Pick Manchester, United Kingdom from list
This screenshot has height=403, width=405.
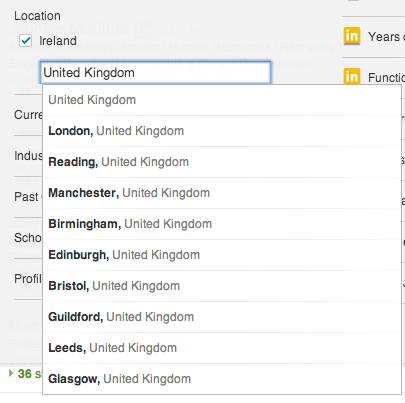(x=222, y=193)
